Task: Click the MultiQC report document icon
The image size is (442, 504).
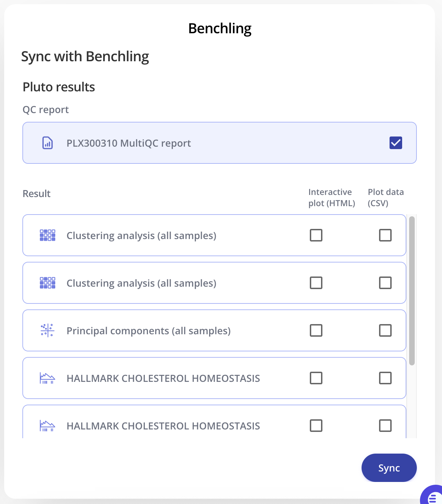Action: tap(48, 143)
